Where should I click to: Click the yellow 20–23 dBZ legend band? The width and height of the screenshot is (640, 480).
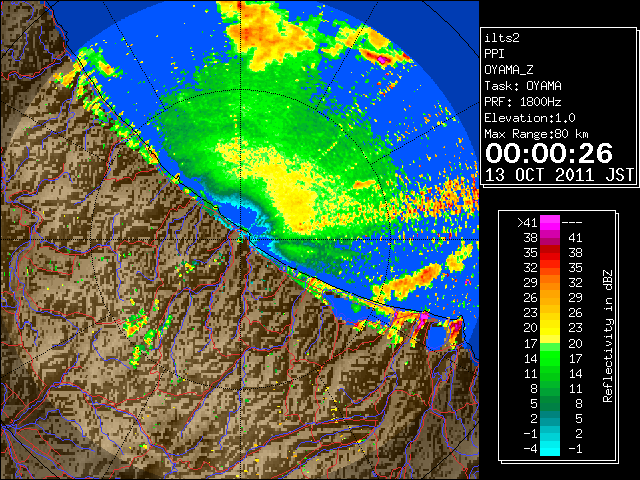tap(550, 328)
